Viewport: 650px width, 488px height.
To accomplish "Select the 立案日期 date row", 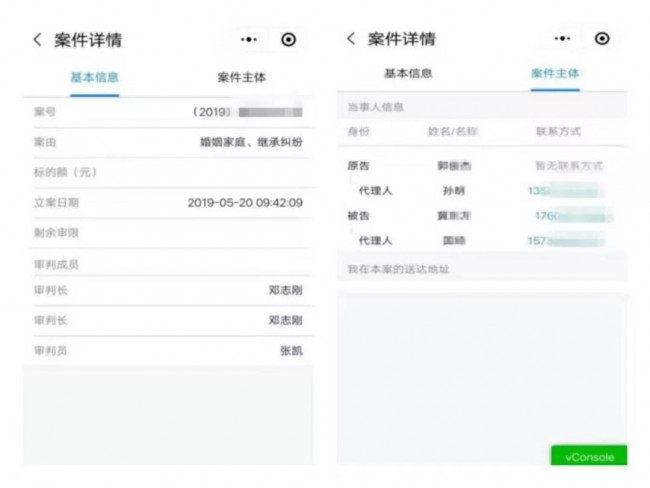I will pos(168,203).
